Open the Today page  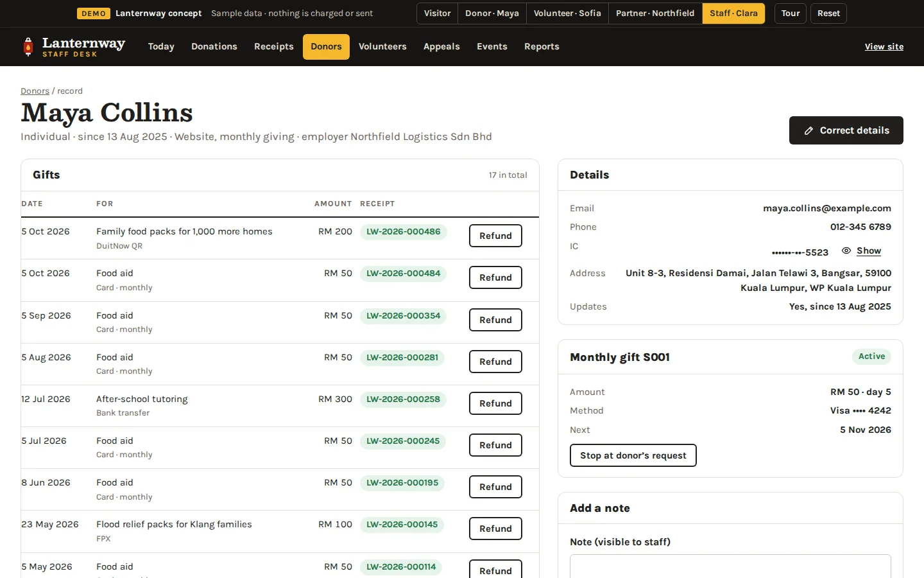pos(161,47)
